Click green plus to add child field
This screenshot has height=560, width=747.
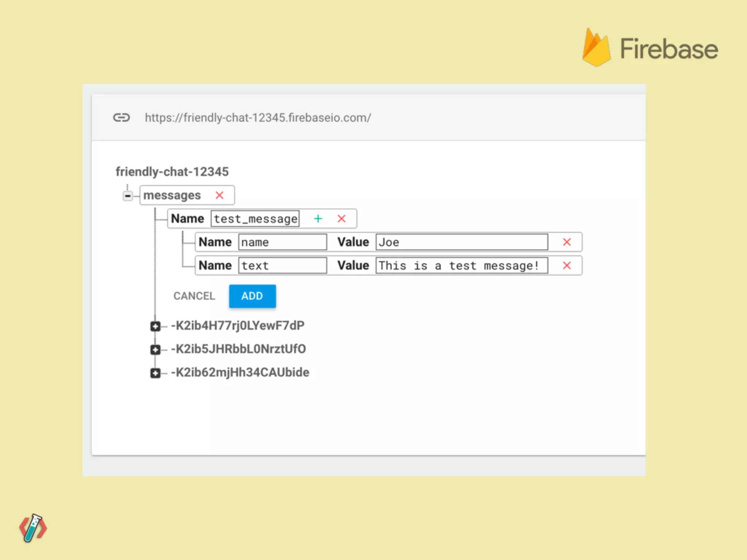318,218
